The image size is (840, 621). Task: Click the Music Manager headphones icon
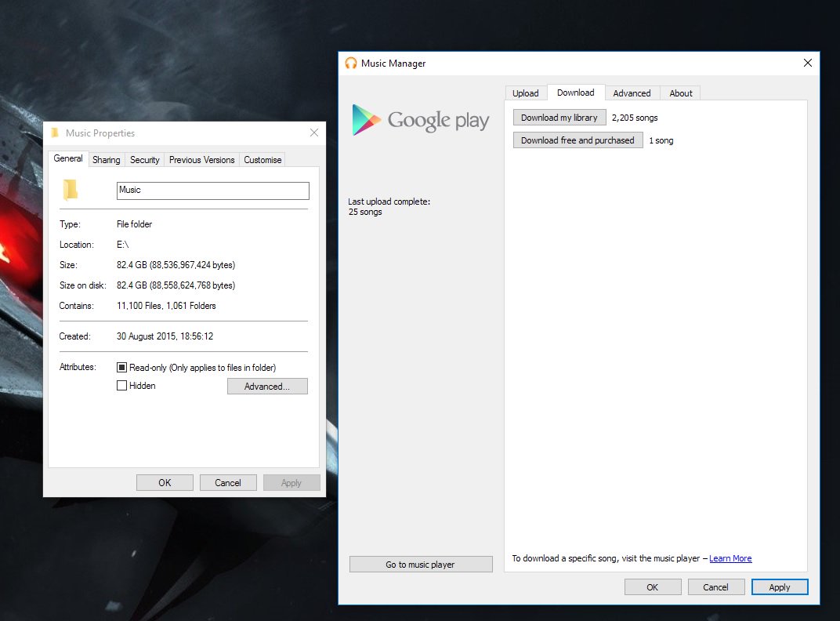tap(351, 64)
